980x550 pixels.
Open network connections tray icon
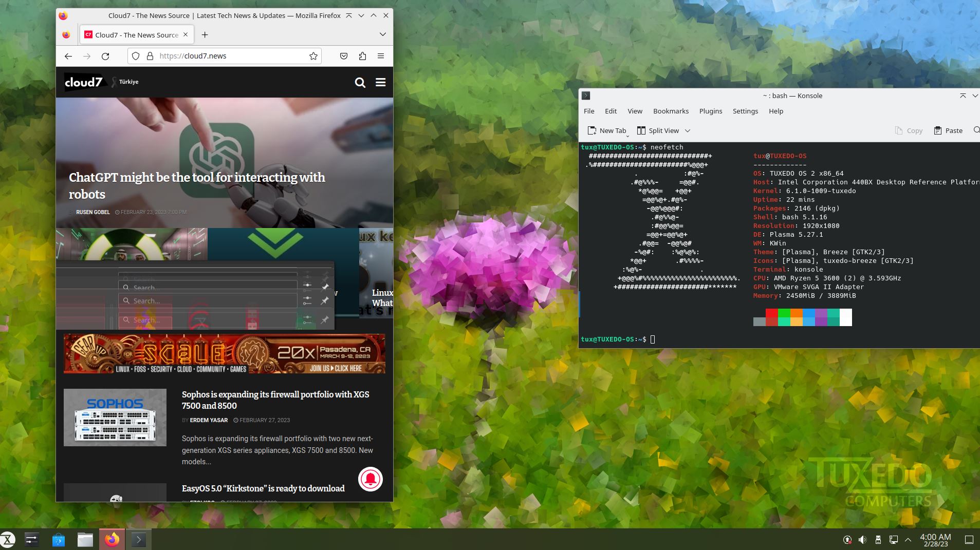click(894, 540)
